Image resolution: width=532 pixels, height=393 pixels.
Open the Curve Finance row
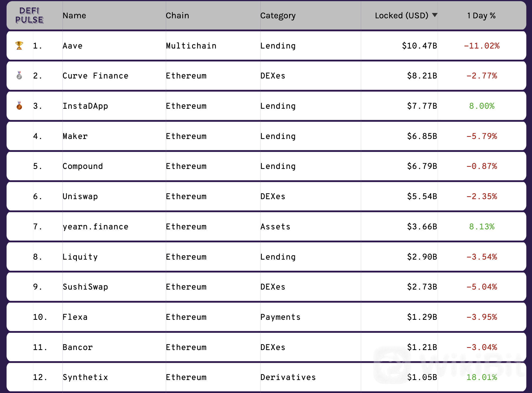click(x=266, y=76)
